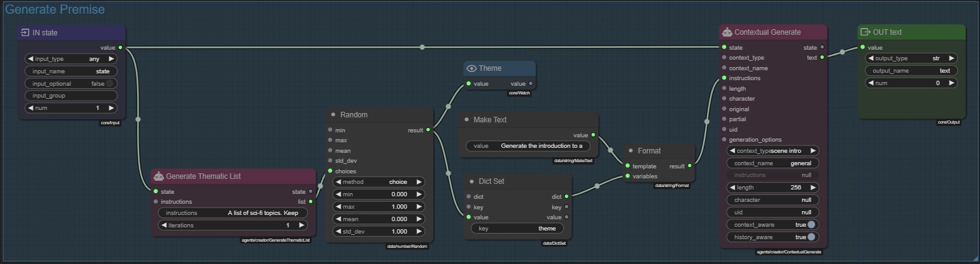Click the collapse dot on Dict Set node
Screen dimensions: 980x264
point(472,181)
